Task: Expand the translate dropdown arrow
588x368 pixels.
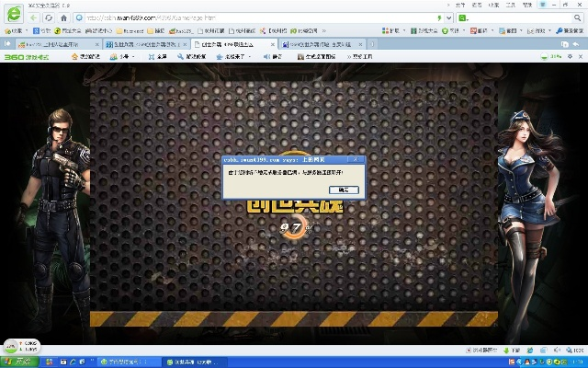Action: [492, 30]
